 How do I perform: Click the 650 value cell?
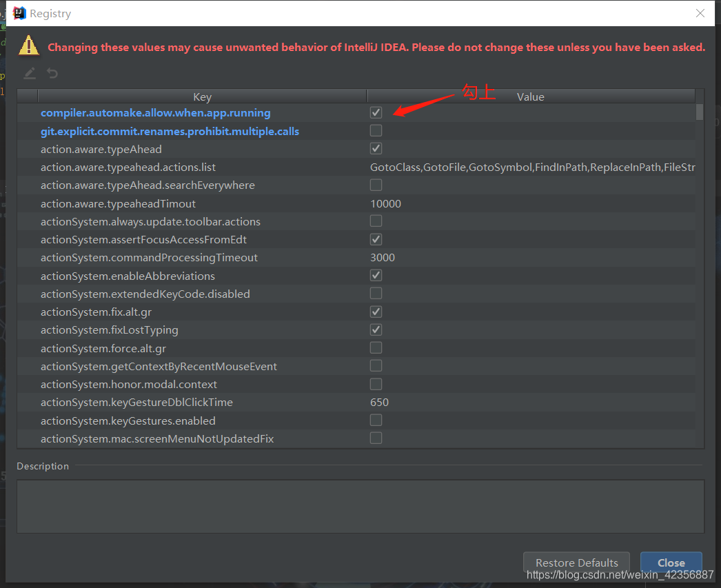point(379,403)
